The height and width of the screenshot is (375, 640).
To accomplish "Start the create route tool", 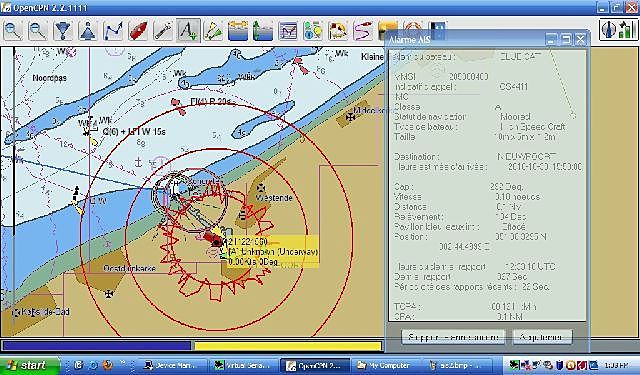I will 113,31.
